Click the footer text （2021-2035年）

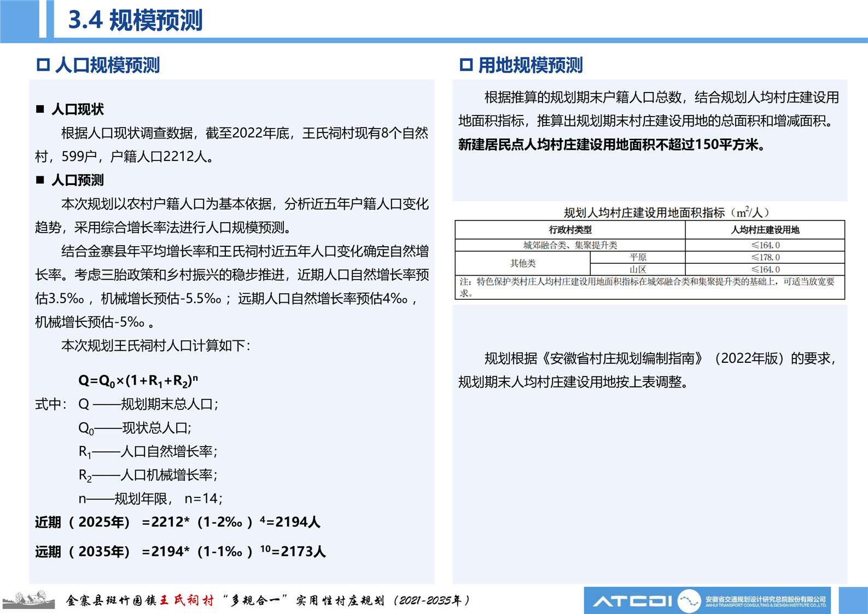[x=432, y=600]
